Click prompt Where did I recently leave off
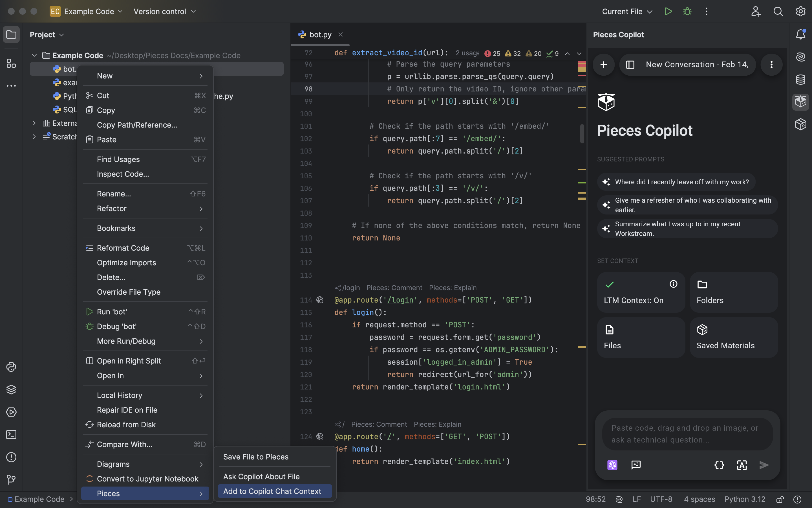812x508 pixels. pos(676,182)
